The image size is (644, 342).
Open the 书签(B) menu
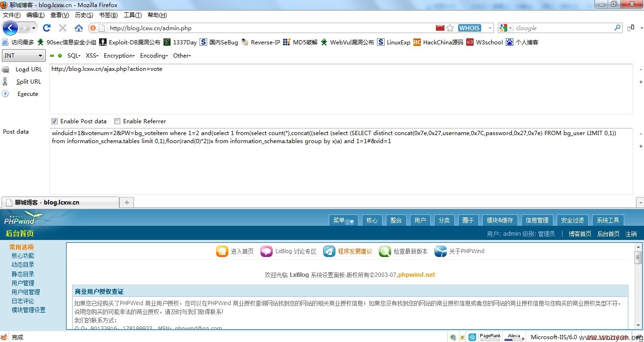click(x=108, y=15)
